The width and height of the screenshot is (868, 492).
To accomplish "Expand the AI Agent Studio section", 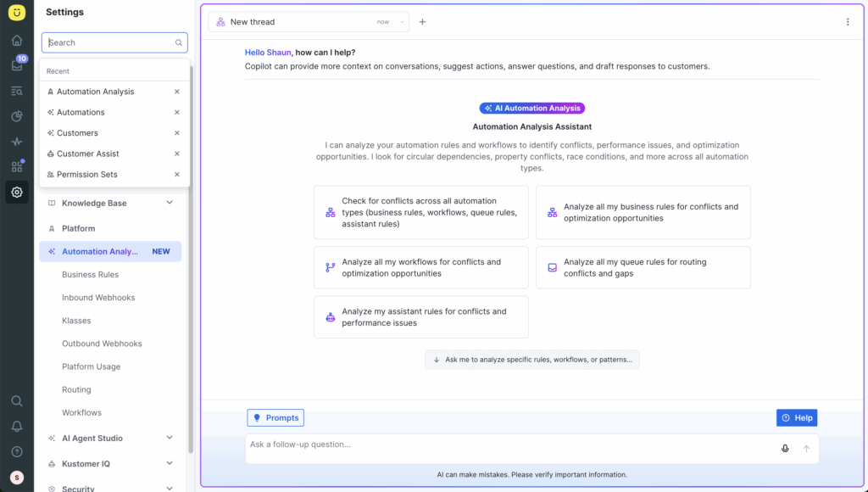I will click(x=170, y=438).
